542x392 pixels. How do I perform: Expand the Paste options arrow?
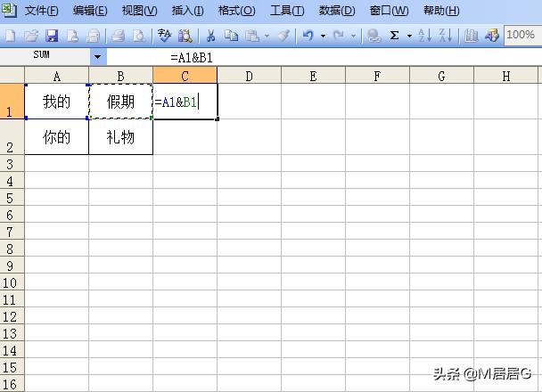(x=267, y=36)
